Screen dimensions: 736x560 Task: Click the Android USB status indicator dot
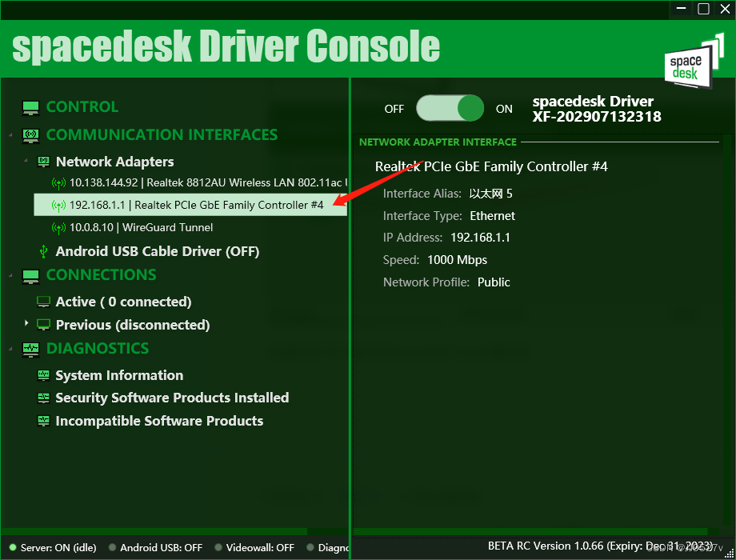click(112, 547)
